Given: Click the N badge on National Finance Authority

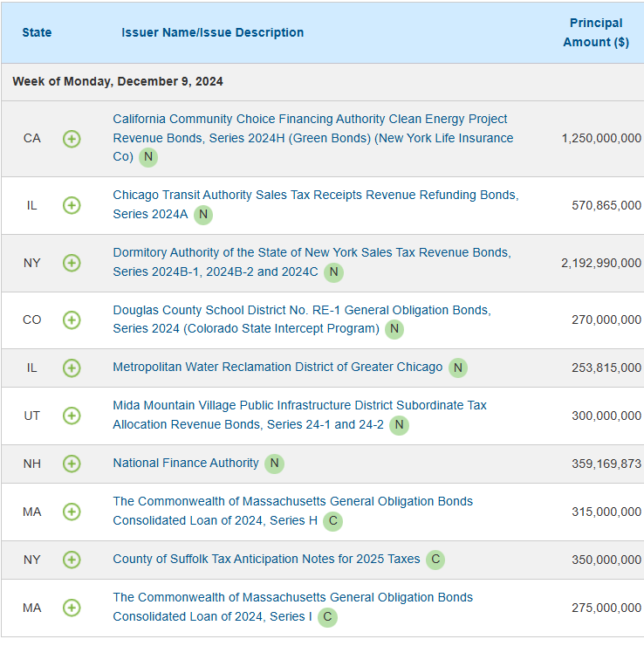Looking at the screenshot, I should 274,464.
